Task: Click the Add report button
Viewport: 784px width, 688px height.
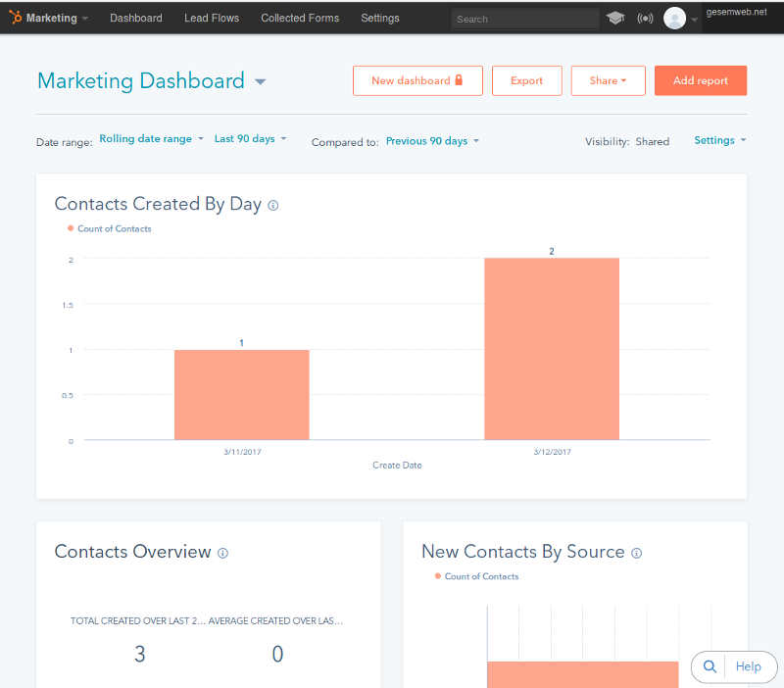Action: point(701,80)
